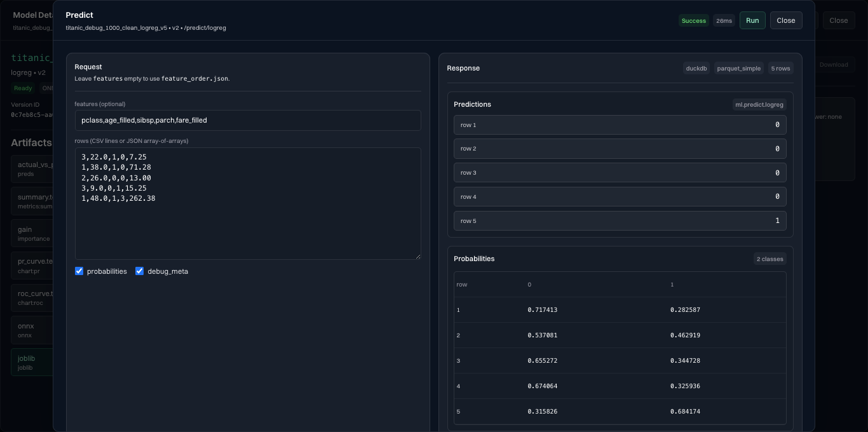The image size is (868, 432).
Task: Click probability value 0.325936
Action: (685, 386)
